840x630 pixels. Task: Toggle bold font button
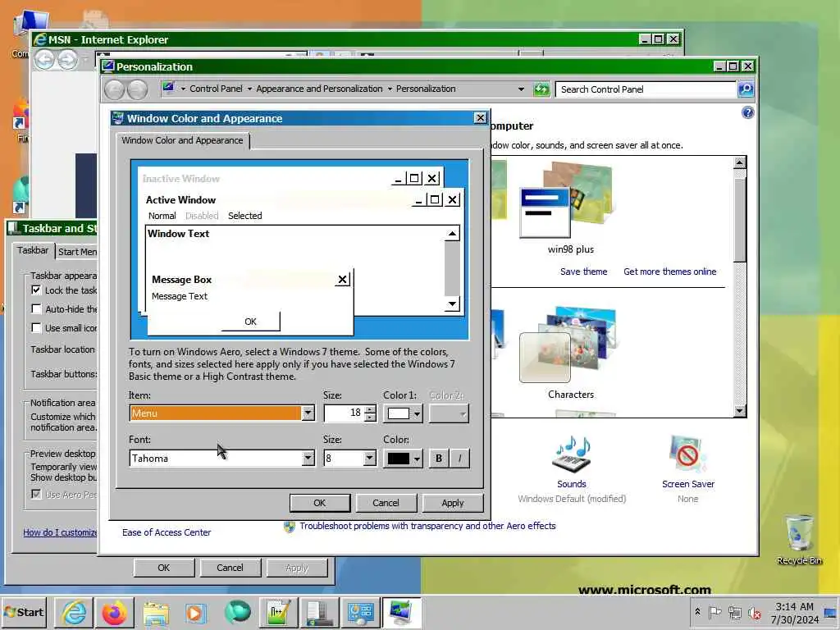439,459
